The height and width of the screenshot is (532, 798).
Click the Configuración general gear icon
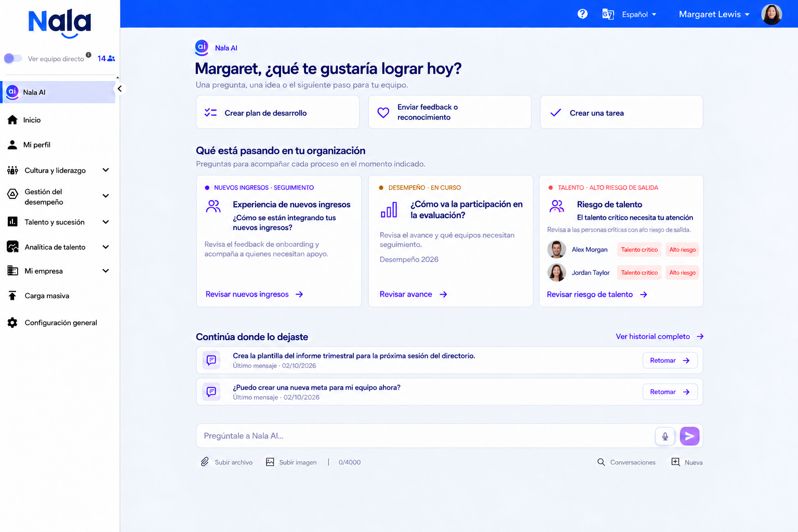[12, 323]
